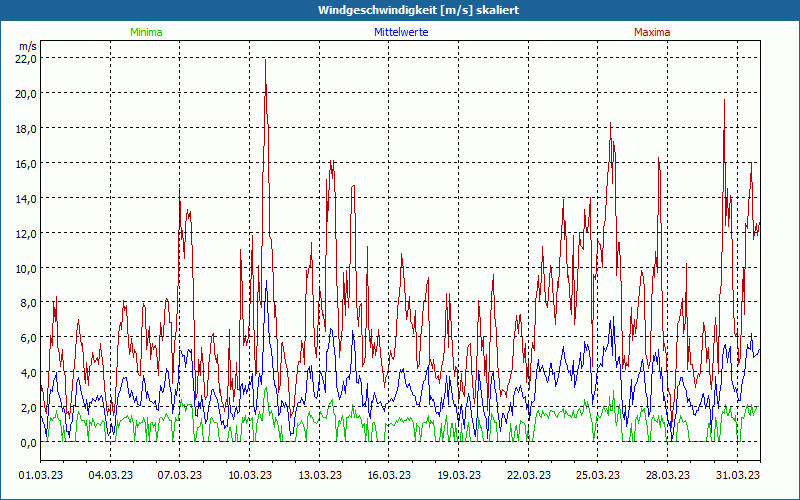Image resolution: width=800 pixels, height=500 pixels.
Task: Click the date label '25.03.23'
Action: [x=597, y=476]
